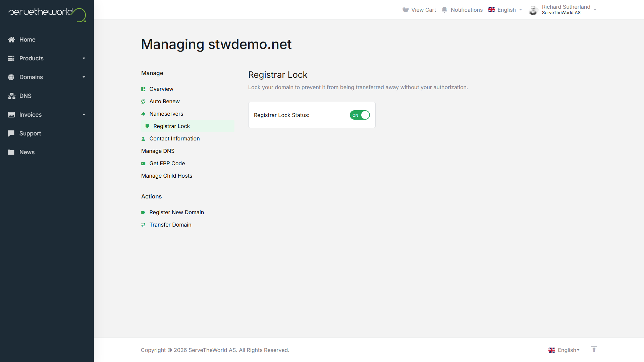Image resolution: width=644 pixels, height=362 pixels.
Task: Open the user account dropdown caret
Action: 595,10
